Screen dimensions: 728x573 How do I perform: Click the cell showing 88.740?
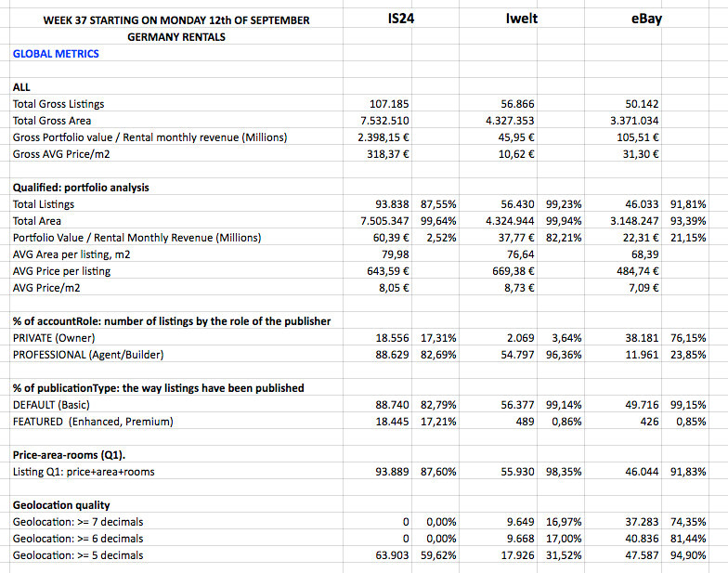point(392,405)
